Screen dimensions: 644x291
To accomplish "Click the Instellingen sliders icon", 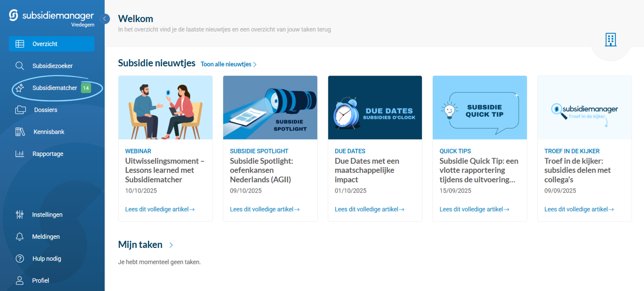I will tap(20, 214).
